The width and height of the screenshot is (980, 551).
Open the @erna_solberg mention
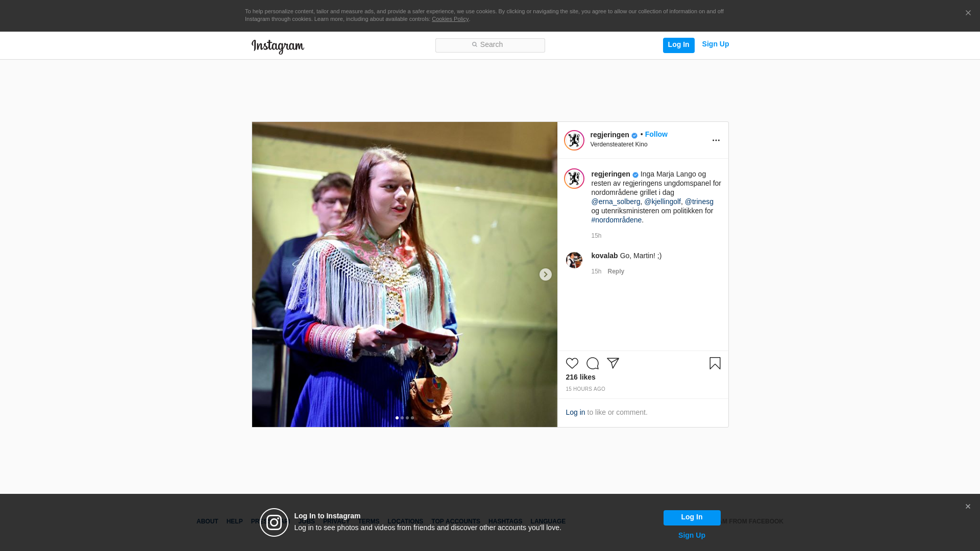click(616, 202)
